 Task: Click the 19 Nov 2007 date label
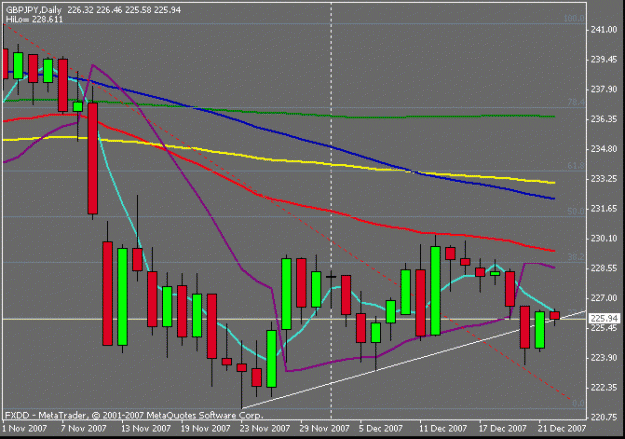tap(205, 429)
